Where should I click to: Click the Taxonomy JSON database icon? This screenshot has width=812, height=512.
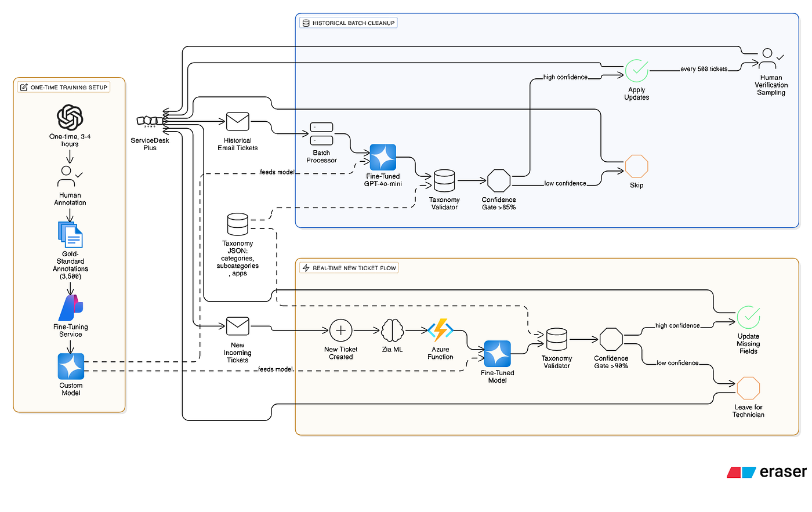click(x=238, y=224)
